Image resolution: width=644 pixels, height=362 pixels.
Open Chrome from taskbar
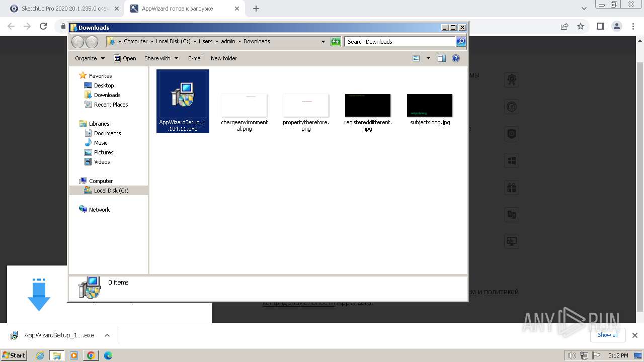[91, 355]
